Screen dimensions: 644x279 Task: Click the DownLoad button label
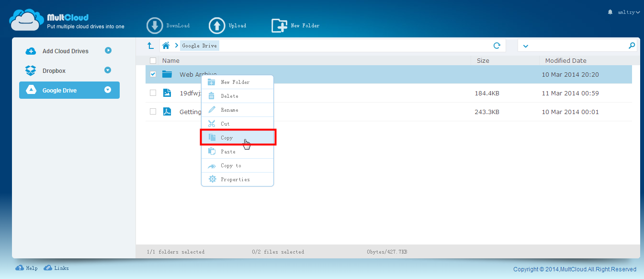[x=178, y=26]
